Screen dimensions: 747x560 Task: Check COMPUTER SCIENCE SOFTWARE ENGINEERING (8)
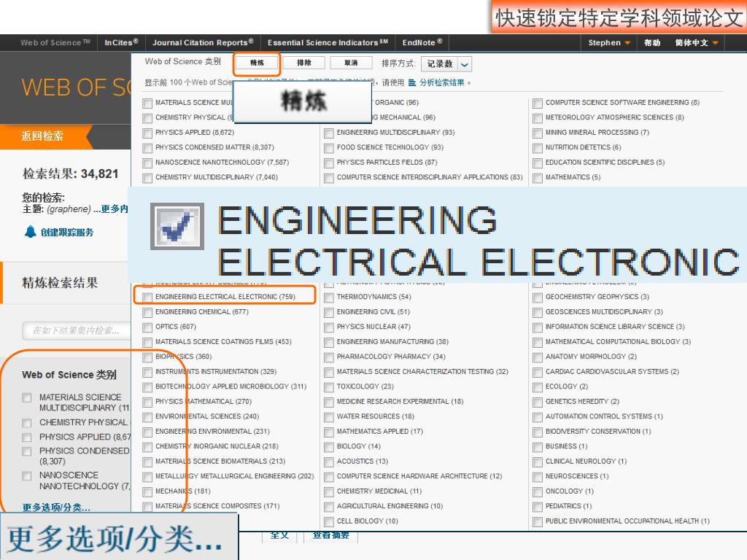[x=538, y=103]
